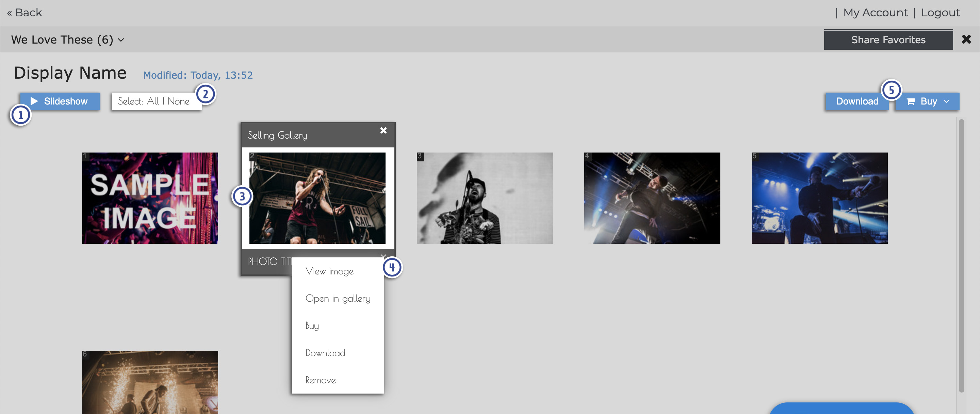This screenshot has width=980, height=414.
Task: Select All photos
Action: 153,101
